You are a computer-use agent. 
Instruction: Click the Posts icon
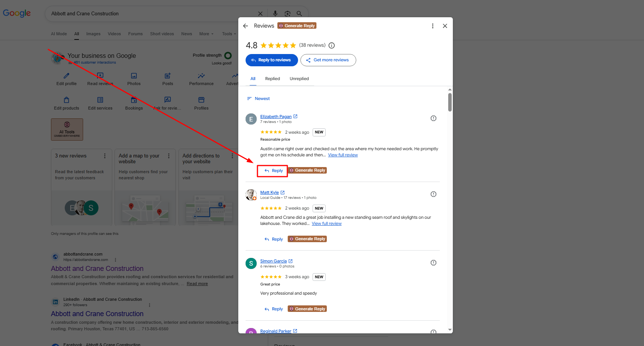tap(167, 76)
